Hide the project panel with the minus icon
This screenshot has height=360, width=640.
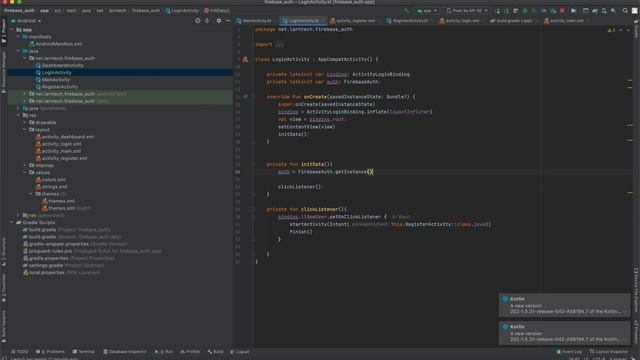point(228,20)
